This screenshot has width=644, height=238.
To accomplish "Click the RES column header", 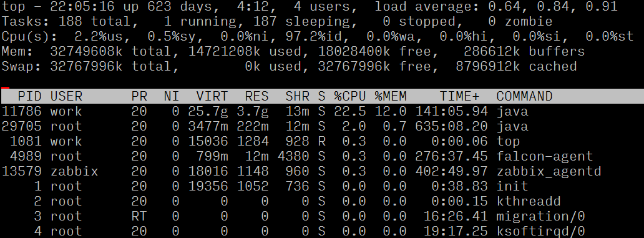I will (x=256, y=97).
